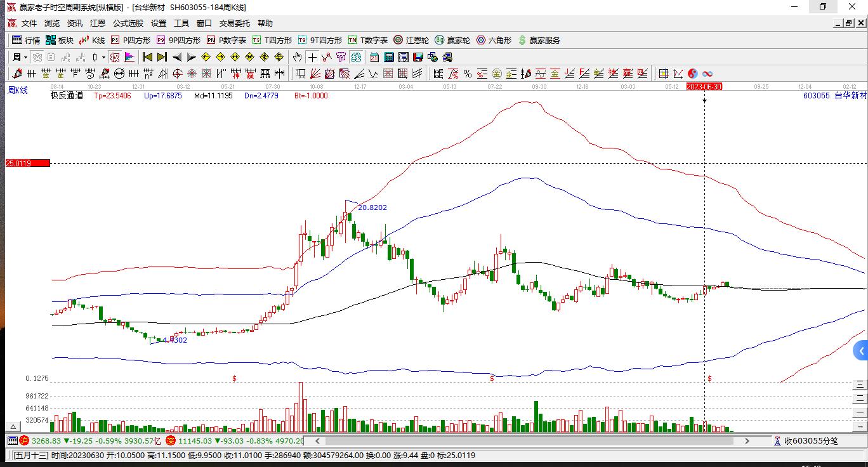868x467 pixels.
Task: Open 赢家服务 service
Action: pyautogui.click(x=539, y=40)
